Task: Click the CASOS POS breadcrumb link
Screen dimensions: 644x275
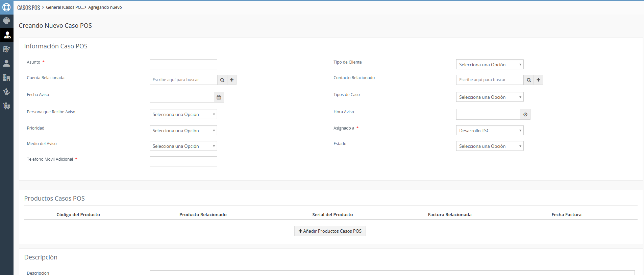Action: (29, 7)
